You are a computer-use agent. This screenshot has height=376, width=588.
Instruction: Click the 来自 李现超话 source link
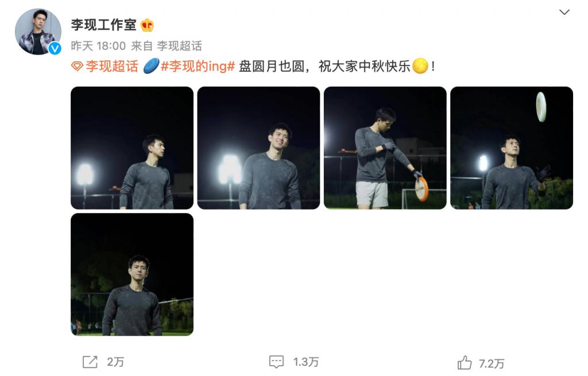click(167, 46)
